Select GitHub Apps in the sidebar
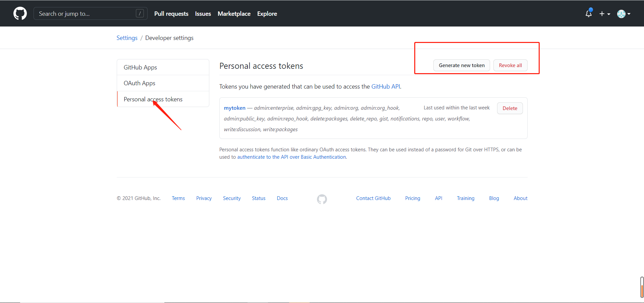This screenshot has height=303, width=644. click(163, 67)
